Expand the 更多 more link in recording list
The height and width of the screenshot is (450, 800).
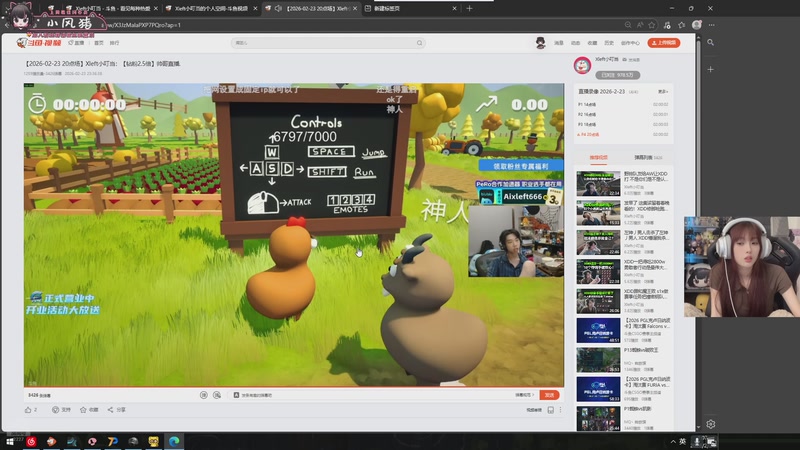[663, 92]
